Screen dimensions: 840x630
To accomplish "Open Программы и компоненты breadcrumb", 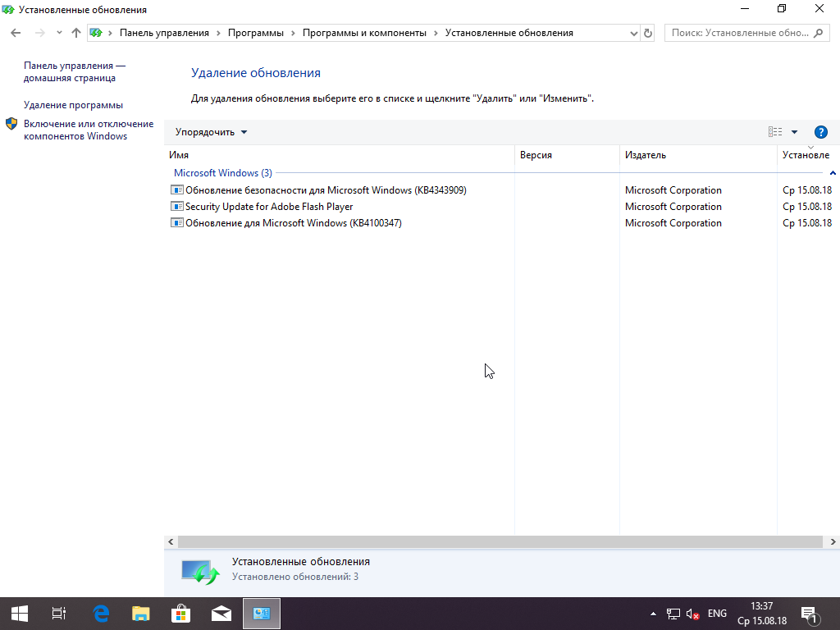I will [364, 33].
